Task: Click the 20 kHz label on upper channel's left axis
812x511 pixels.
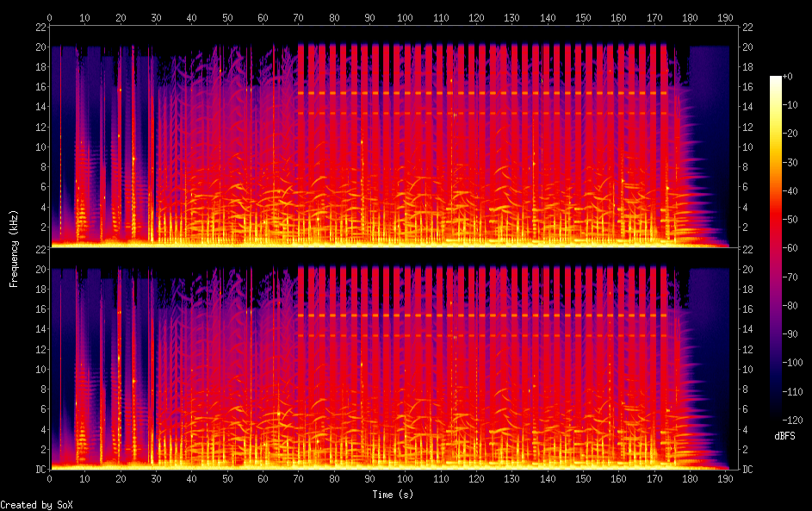Action: (39, 47)
